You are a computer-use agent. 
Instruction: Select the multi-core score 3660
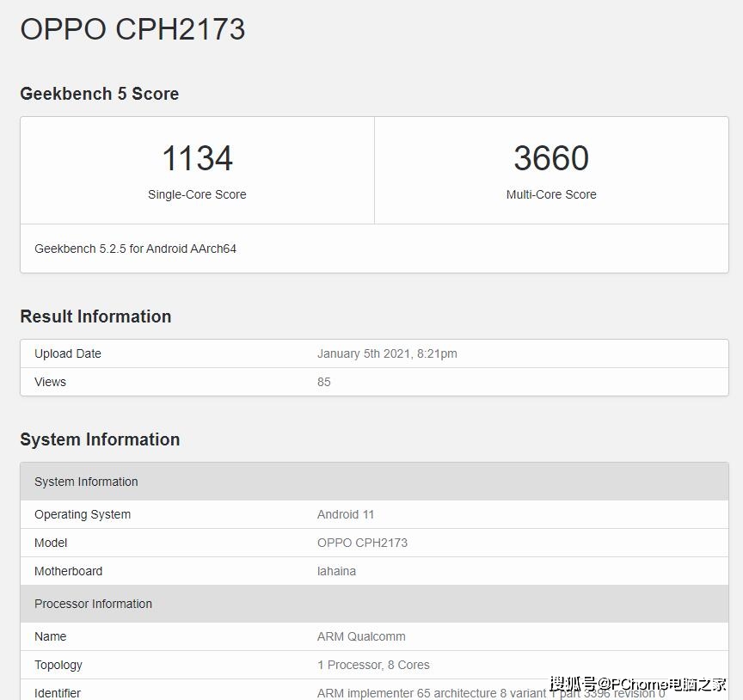551,158
